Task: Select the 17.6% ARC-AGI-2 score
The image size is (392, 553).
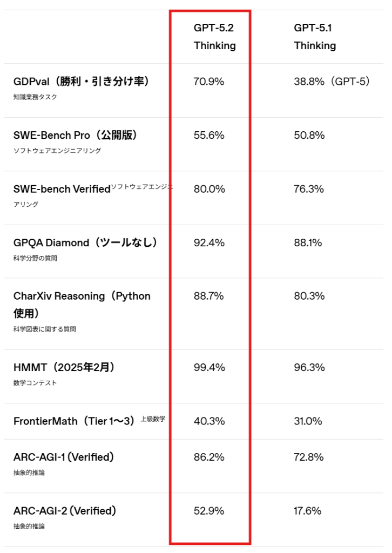Action: click(x=308, y=510)
